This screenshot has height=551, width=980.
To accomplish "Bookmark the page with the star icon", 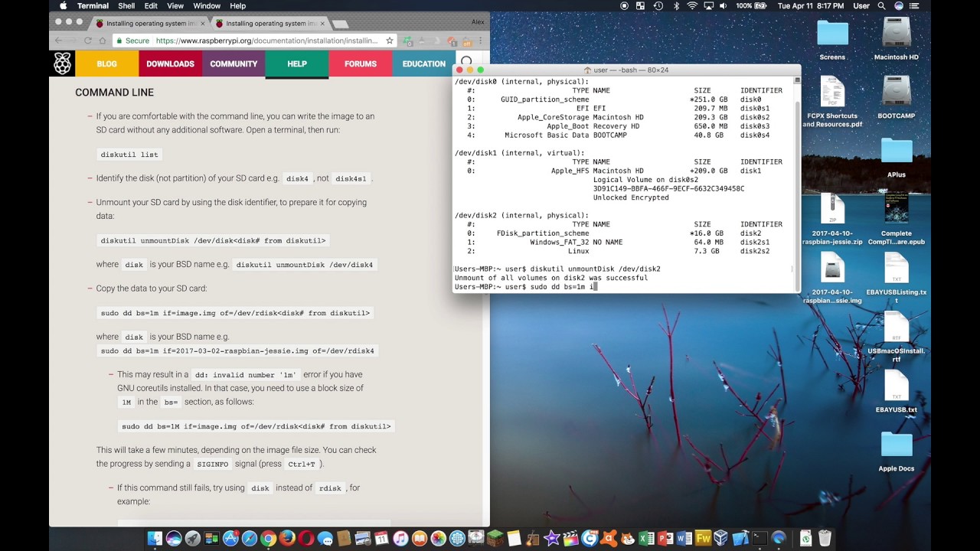I will pos(390,41).
